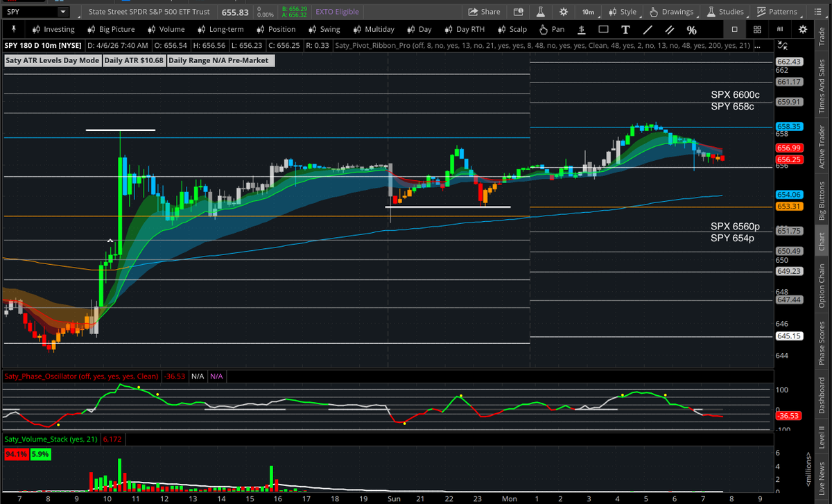Open the chart Share menu

pyautogui.click(x=484, y=12)
